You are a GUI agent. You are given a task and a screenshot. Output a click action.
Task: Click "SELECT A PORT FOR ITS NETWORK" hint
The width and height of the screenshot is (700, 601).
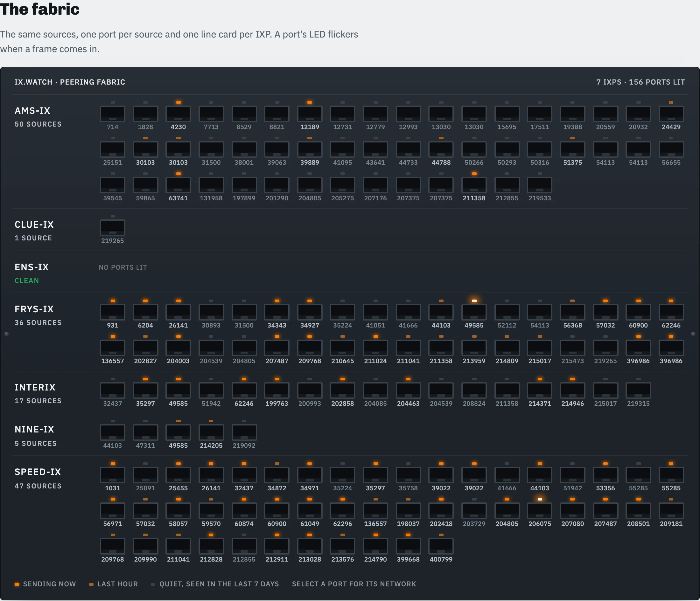[354, 584]
